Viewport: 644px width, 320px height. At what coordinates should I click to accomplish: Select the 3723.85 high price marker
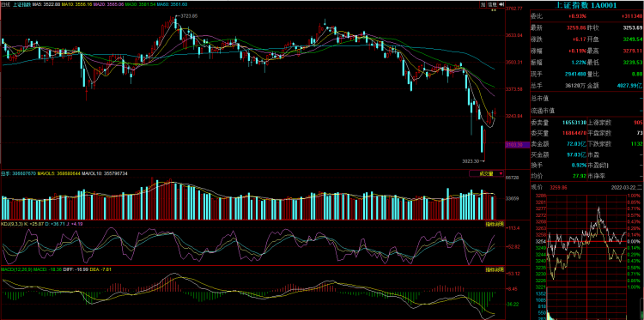(189, 16)
